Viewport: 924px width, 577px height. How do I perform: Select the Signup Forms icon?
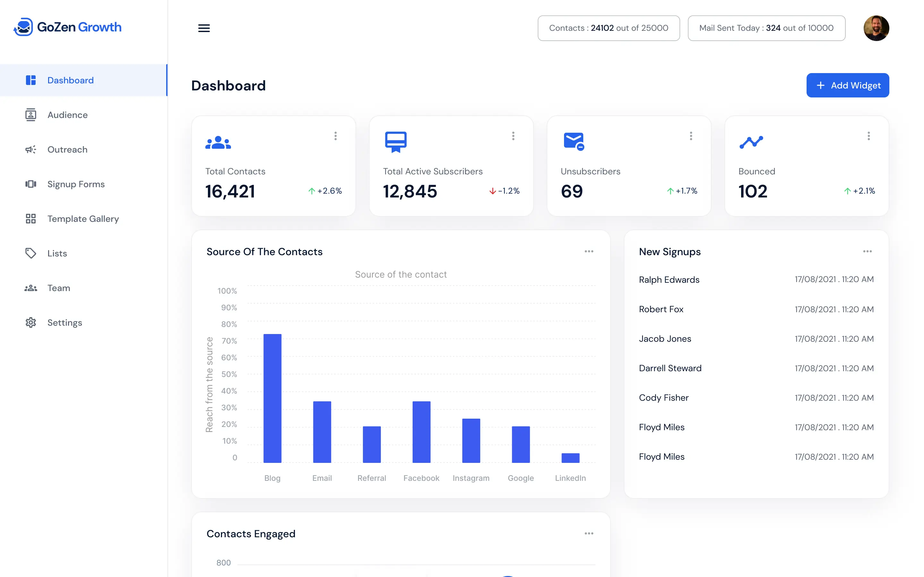pyautogui.click(x=30, y=184)
